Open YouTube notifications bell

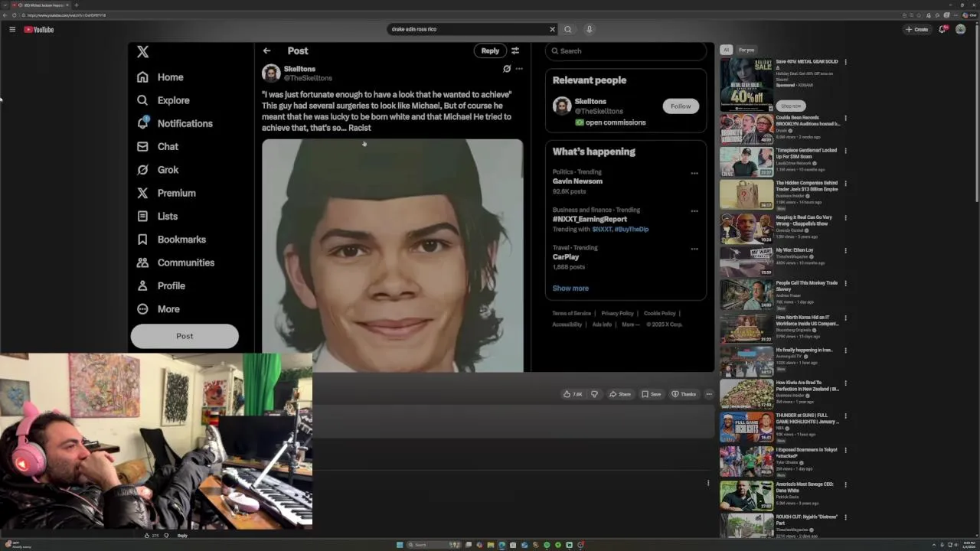pos(942,29)
